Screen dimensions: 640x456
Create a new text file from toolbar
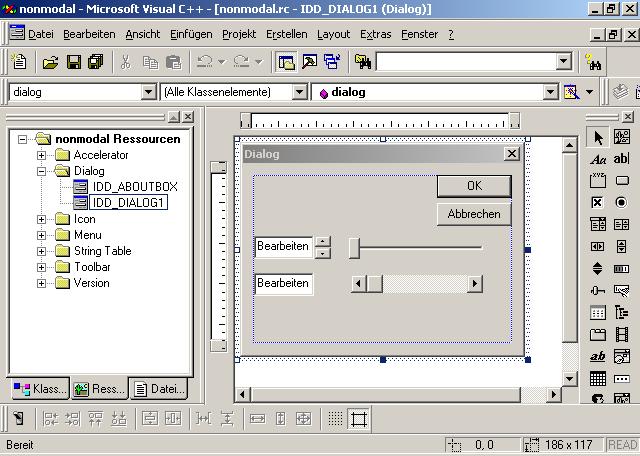[19, 62]
